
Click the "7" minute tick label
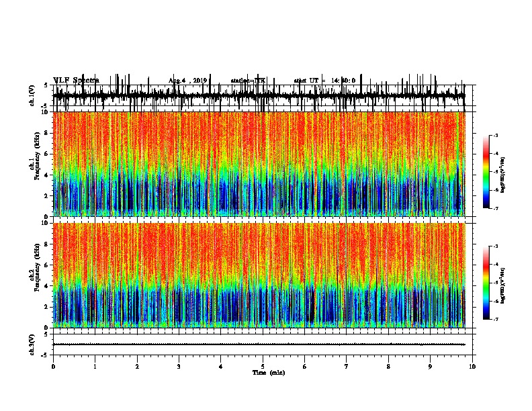347,367
